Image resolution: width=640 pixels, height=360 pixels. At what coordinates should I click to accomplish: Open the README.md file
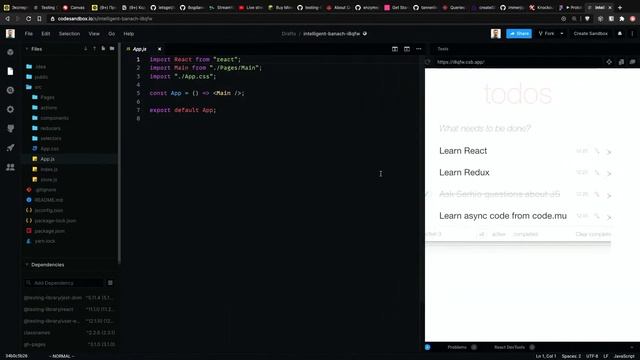tap(44, 200)
